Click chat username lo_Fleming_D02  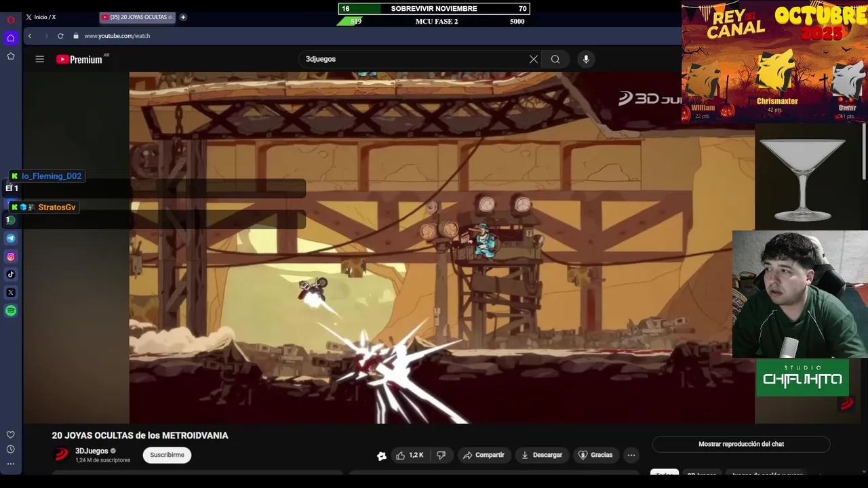pos(52,176)
